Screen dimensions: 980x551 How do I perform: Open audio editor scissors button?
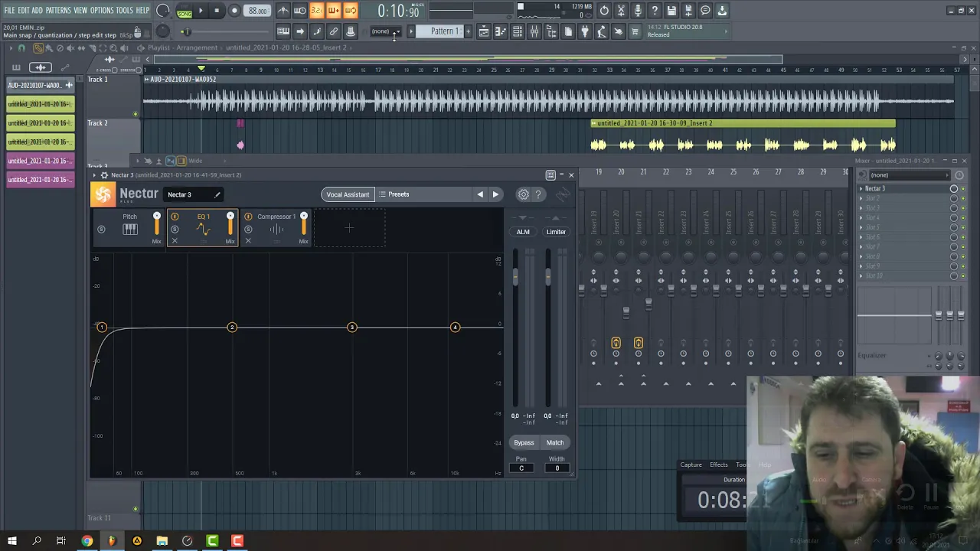[x=621, y=11]
